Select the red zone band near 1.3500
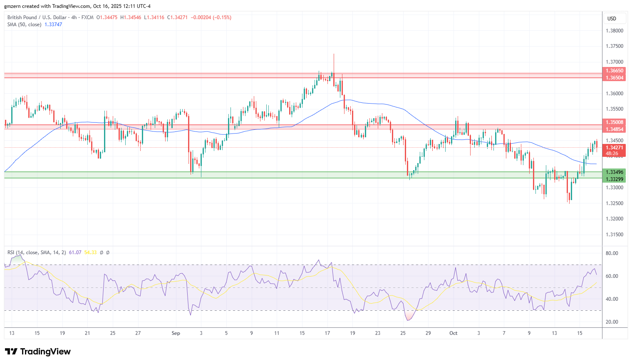 (303, 126)
